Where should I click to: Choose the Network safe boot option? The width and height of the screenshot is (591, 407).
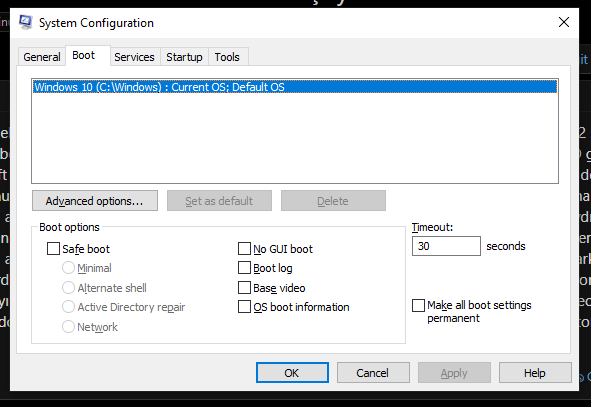(x=68, y=327)
